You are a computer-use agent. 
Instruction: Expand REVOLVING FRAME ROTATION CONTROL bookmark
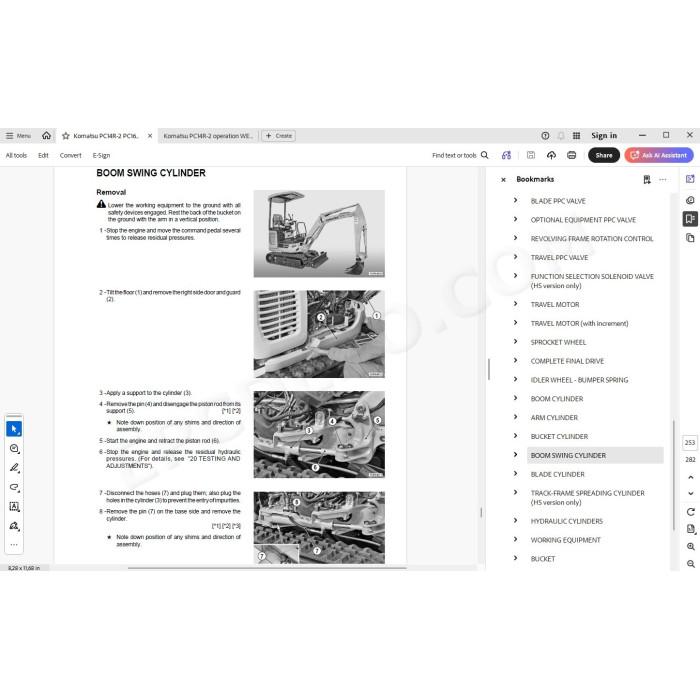tap(515, 238)
